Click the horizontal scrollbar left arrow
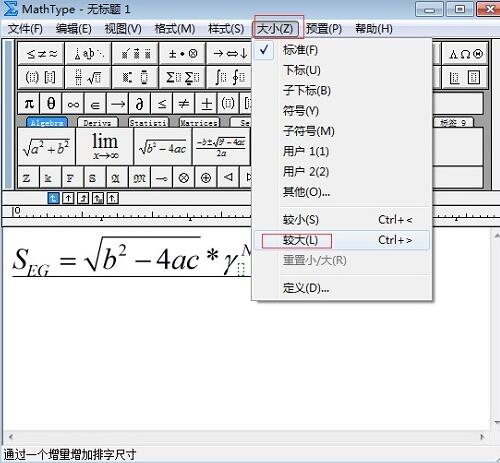The height and width of the screenshot is (463, 500). [11, 437]
